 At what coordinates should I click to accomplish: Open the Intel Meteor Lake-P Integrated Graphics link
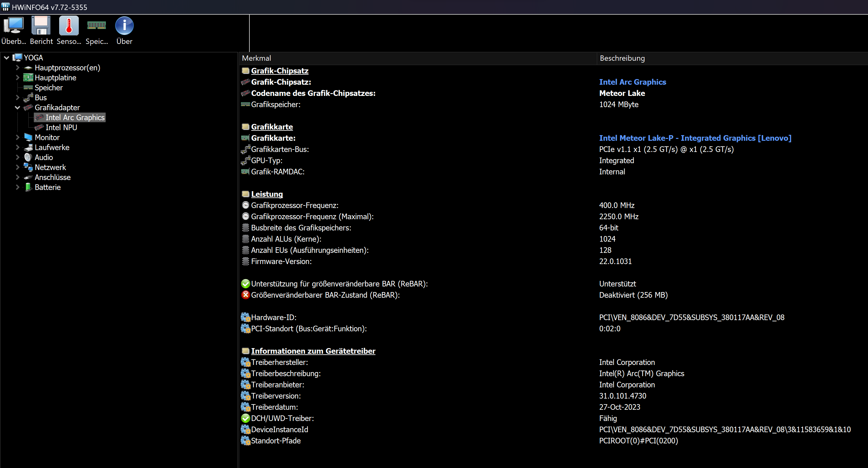(695, 138)
